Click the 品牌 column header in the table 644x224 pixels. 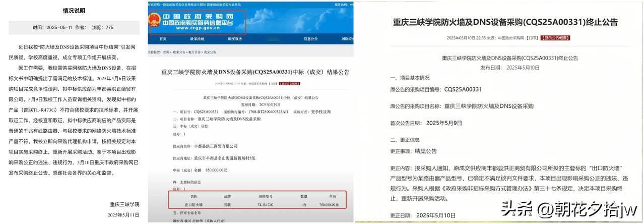227,197
